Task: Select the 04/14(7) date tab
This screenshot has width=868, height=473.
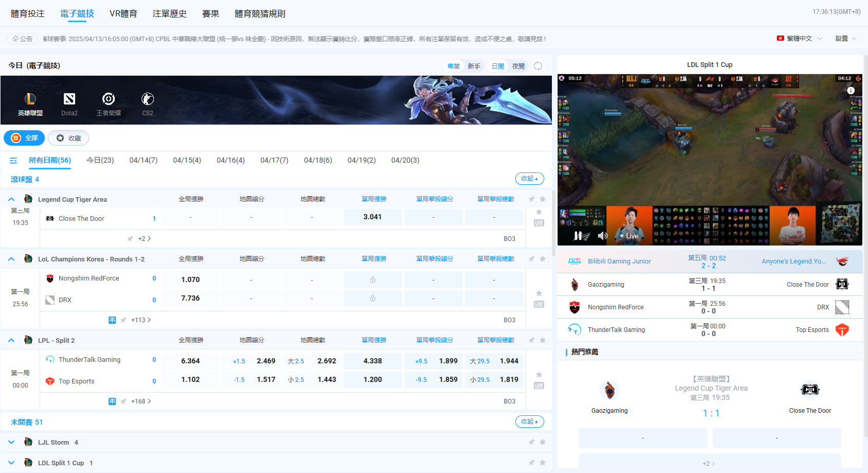Action: tap(143, 160)
